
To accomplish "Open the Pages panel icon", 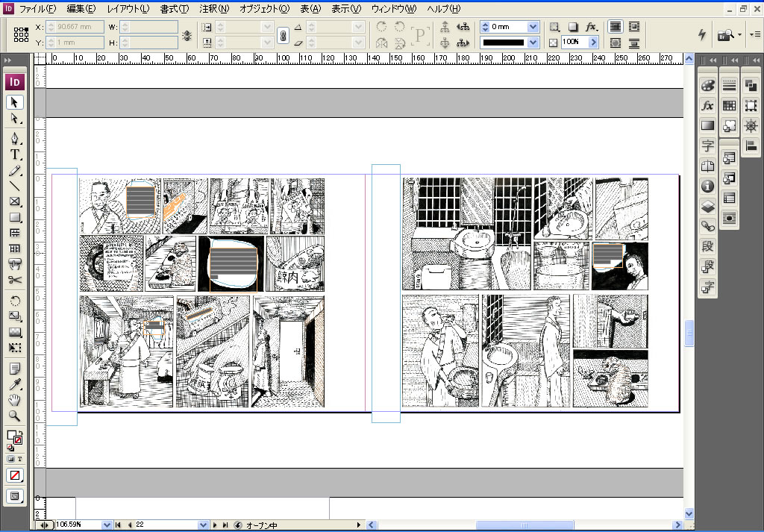I will 707,166.
